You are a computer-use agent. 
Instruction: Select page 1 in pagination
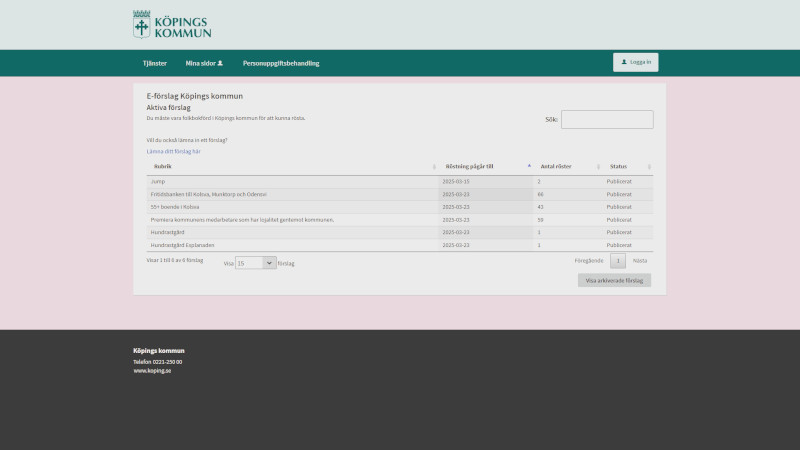(618, 261)
